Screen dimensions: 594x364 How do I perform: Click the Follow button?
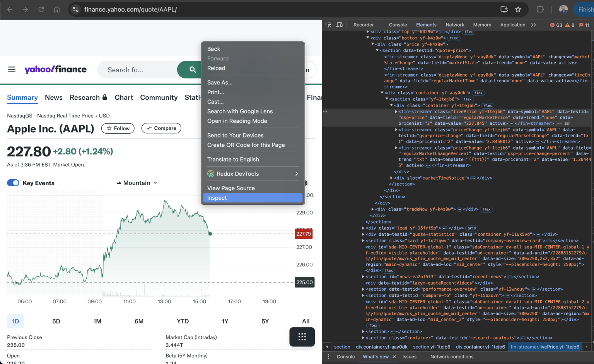click(x=118, y=128)
